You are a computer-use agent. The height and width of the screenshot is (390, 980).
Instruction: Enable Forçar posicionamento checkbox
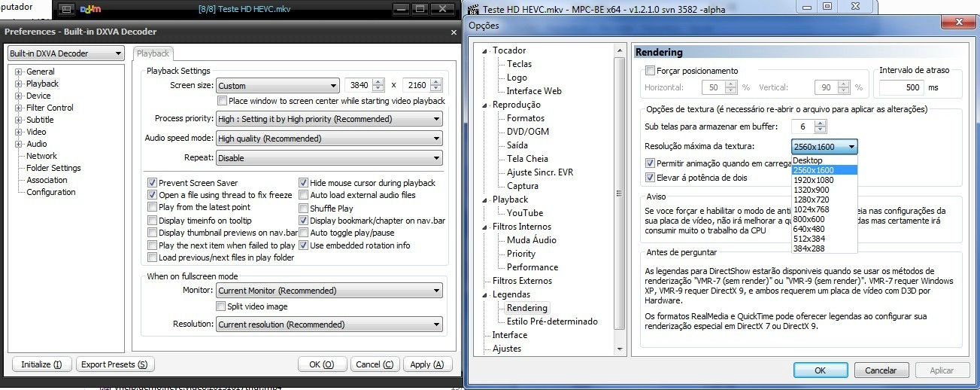click(650, 71)
